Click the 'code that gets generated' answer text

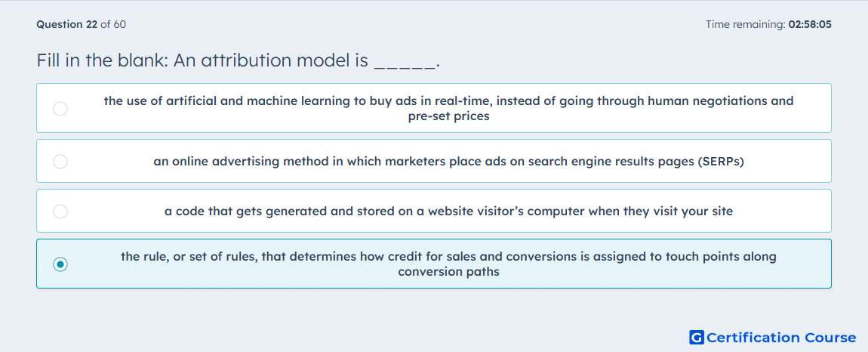[448, 212]
